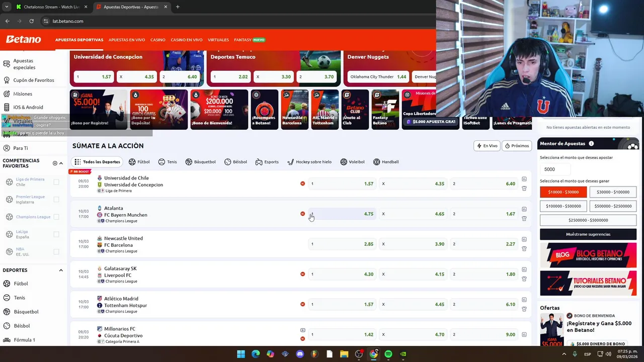This screenshot has height=362, width=644.
Task: Tick NBA EE. UU. checkbox
Action: coord(56,252)
